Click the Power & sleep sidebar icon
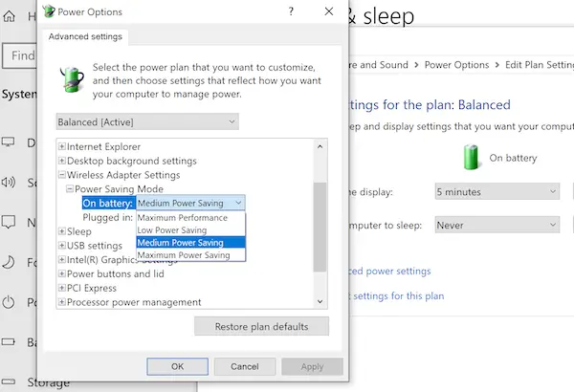Viewport: 574px width, 392px height. click(x=10, y=302)
